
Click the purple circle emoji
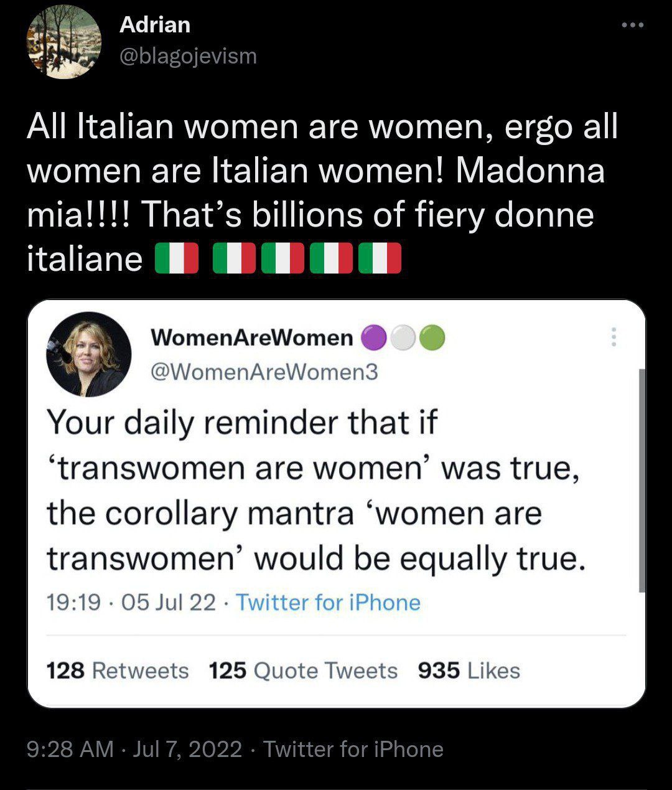pos(373,337)
